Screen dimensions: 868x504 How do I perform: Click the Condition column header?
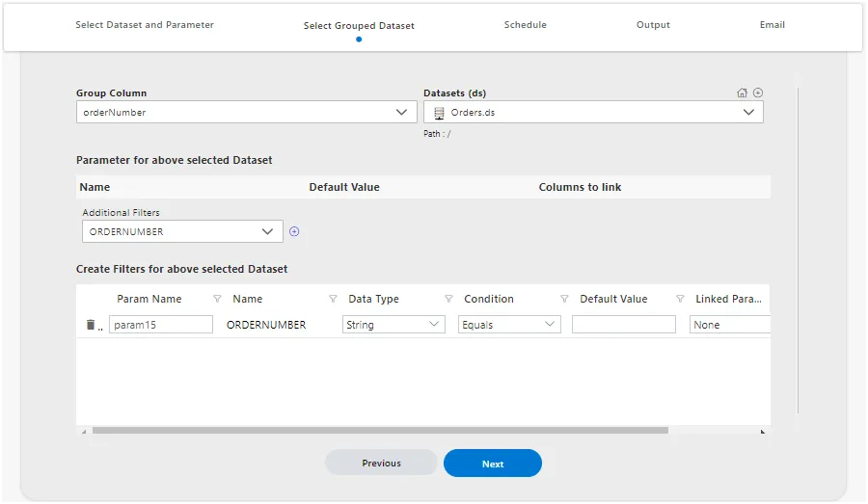coord(489,299)
